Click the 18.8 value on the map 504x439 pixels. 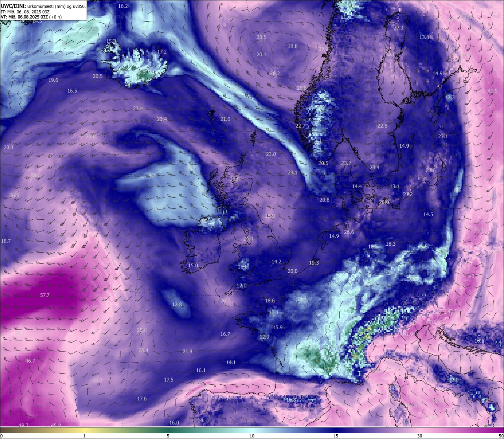point(293,46)
